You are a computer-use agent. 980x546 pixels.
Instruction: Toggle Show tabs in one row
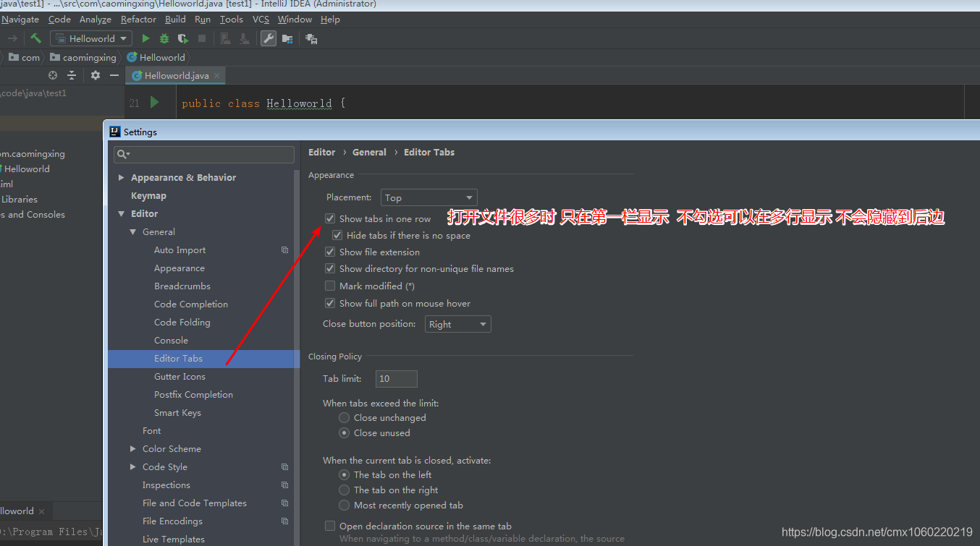tap(330, 218)
